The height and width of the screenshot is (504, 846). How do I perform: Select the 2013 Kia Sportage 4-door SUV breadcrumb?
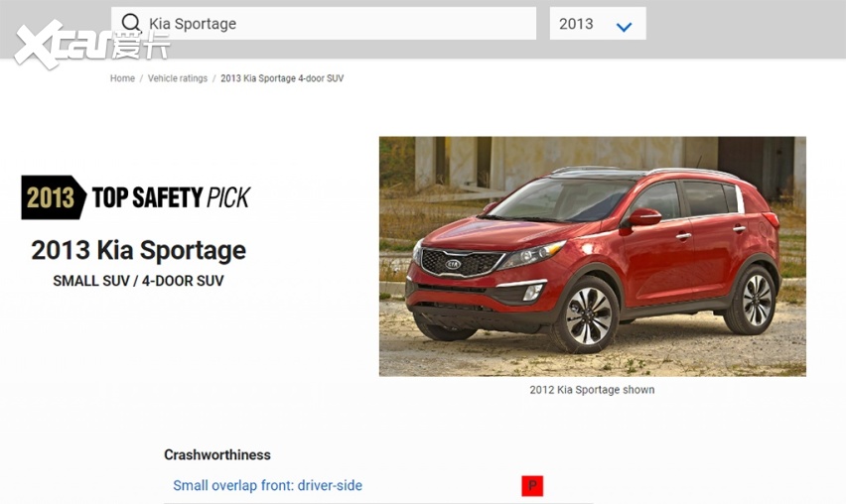tap(282, 78)
